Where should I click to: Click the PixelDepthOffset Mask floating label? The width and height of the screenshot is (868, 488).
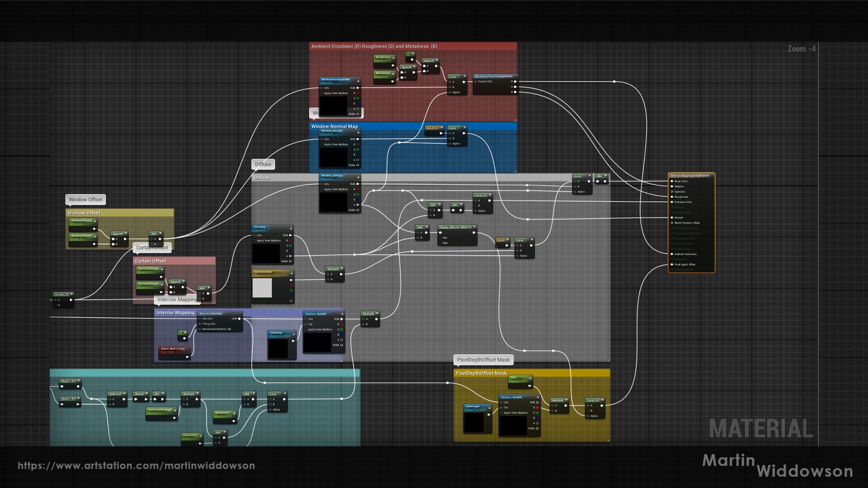click(483, 360)
